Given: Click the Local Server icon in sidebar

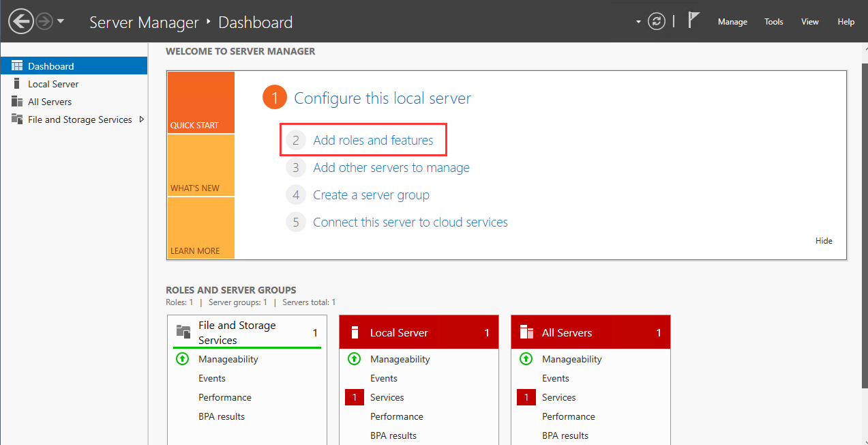Looking at the screenshot, I should point(16,83).
